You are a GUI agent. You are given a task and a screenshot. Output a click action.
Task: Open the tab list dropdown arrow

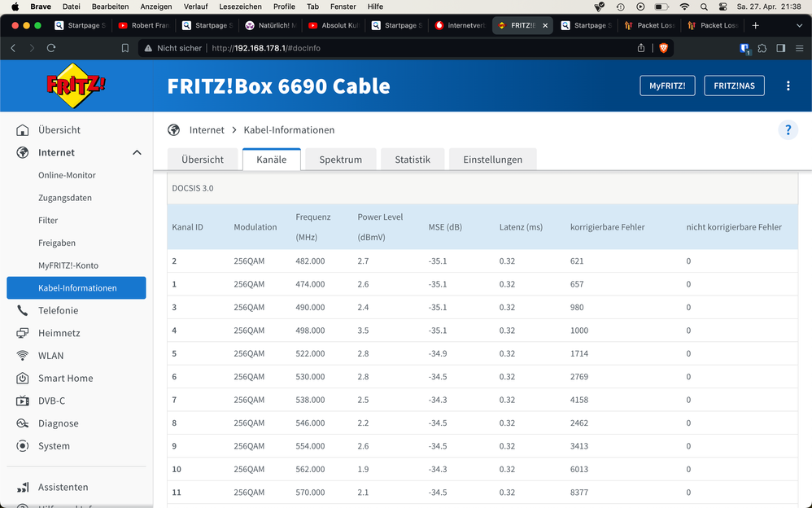pos(799,25)
